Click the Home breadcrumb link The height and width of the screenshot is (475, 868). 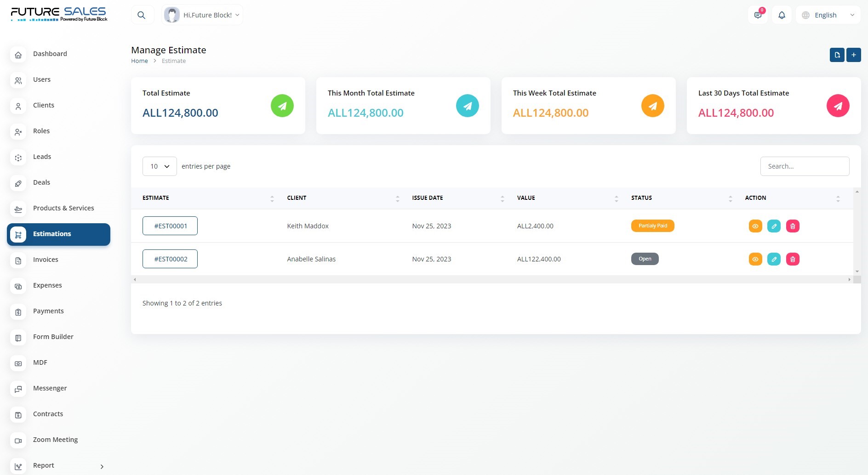(x=139, y=61)
